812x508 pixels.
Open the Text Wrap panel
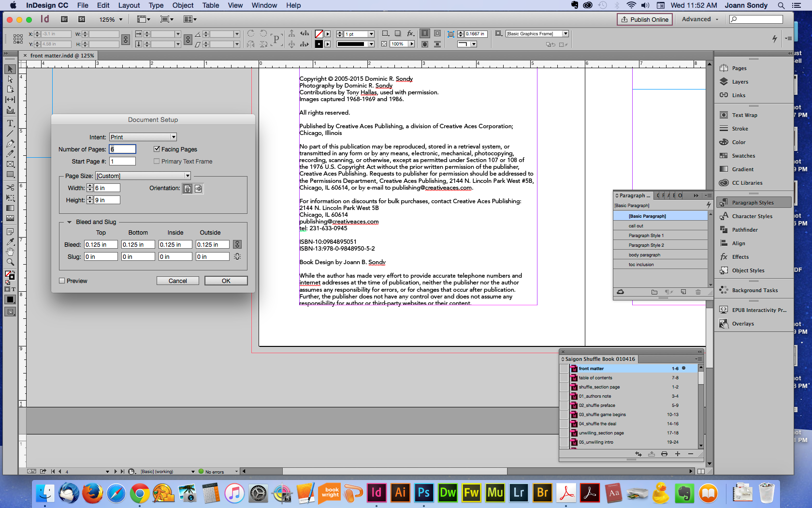pyautogui.click(x=744, y=115)
